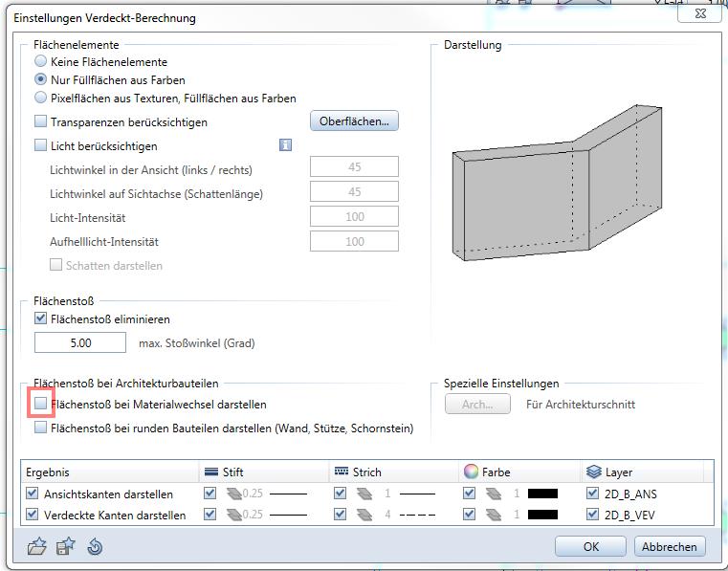Toggle 2D_B_ANS layer checkbox
The image size is (728, 571).
(592, 494)
